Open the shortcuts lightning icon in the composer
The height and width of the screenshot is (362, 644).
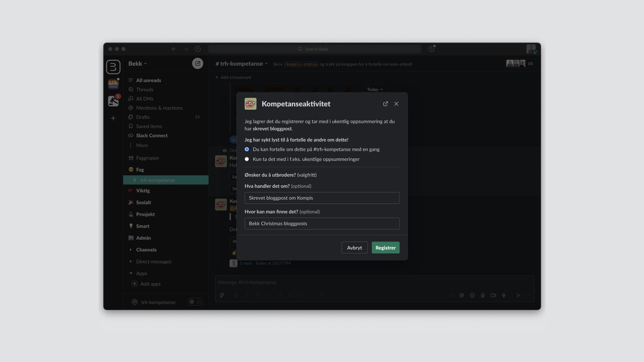pyautogui.click(x=222, y=295)
